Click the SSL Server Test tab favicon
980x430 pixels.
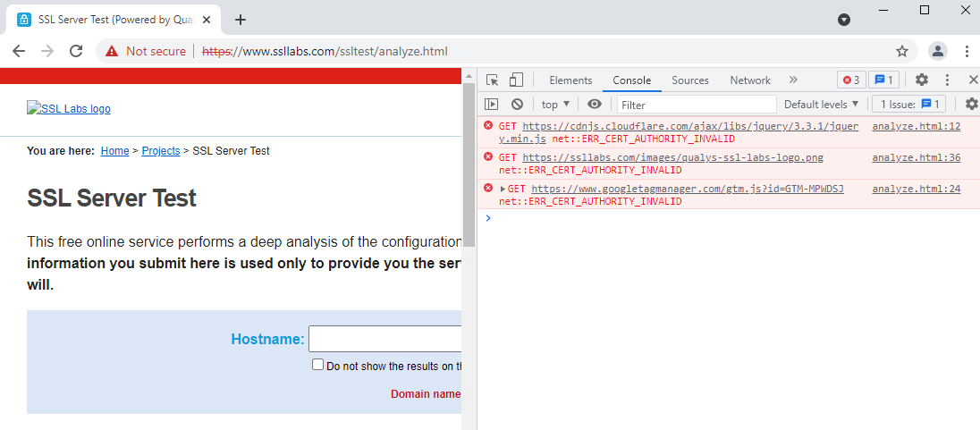click(24, 20)
